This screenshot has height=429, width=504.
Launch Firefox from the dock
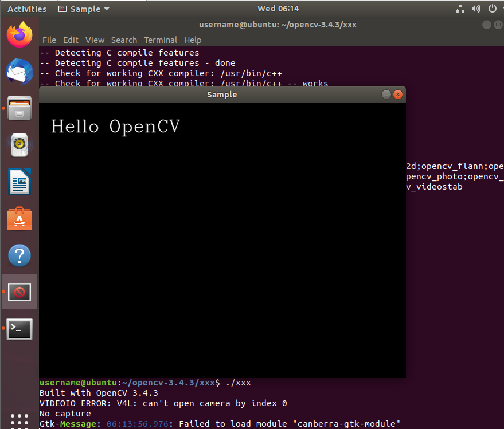[x=19, y=34]
